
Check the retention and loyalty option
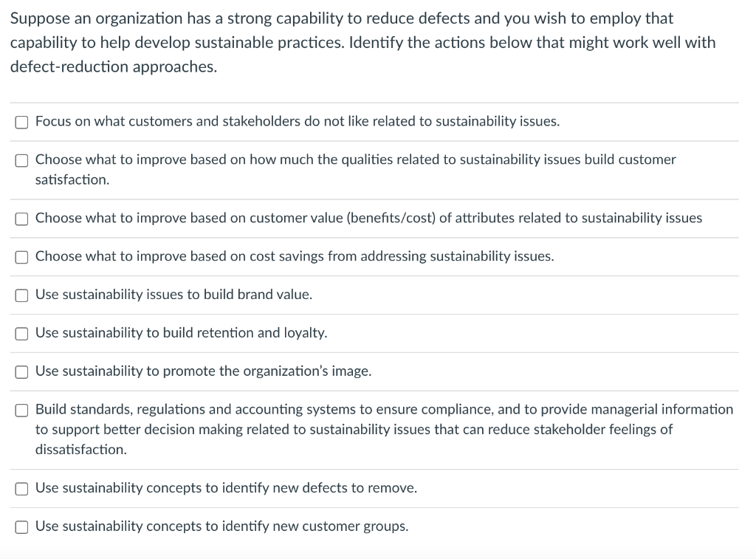(22, 333)
